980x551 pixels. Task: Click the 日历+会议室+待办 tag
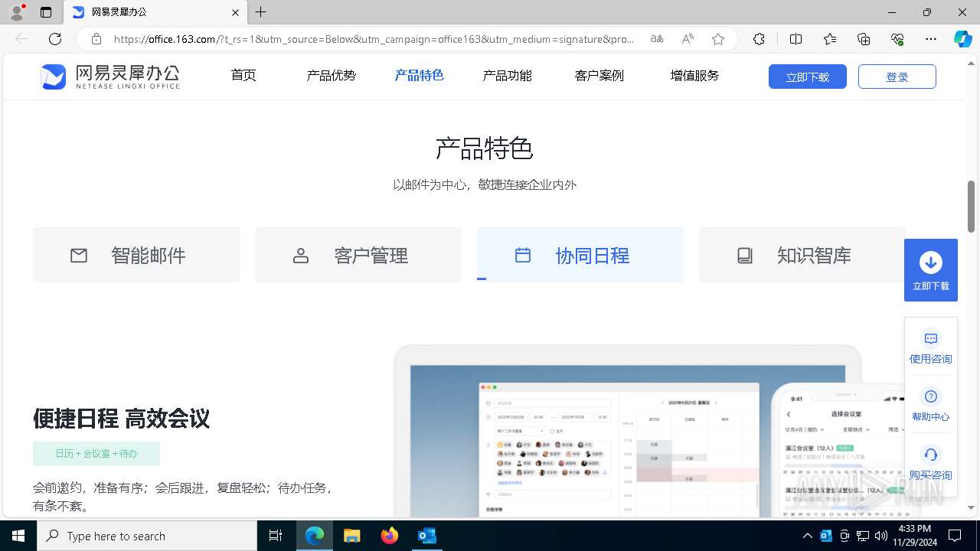pyautogui.click(x=96, y=454)
